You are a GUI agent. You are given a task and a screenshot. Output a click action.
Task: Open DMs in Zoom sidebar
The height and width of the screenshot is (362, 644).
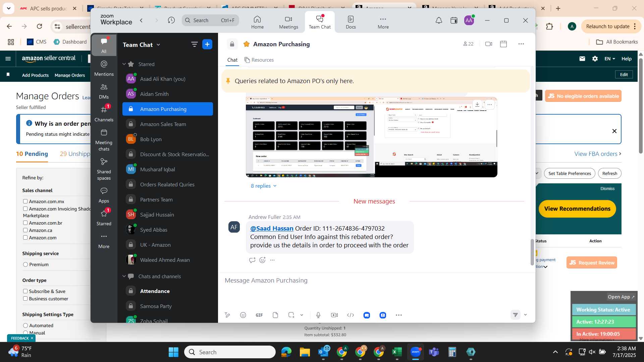(104, 91)
